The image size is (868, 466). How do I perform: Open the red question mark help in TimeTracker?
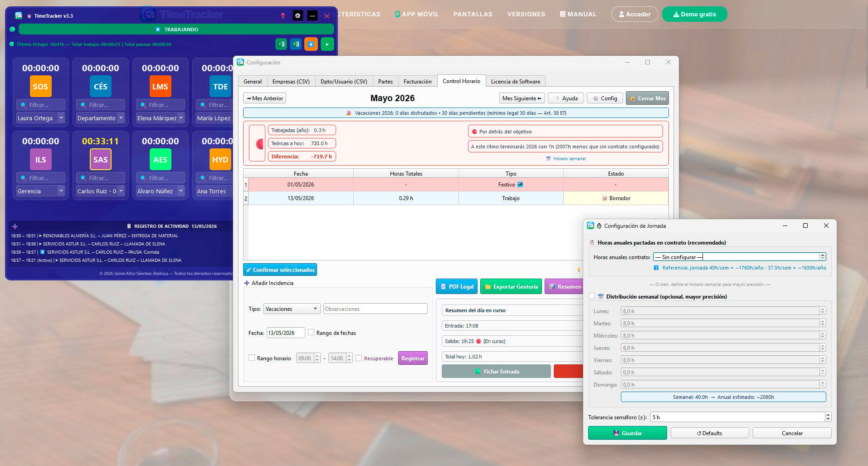point(283,16)
